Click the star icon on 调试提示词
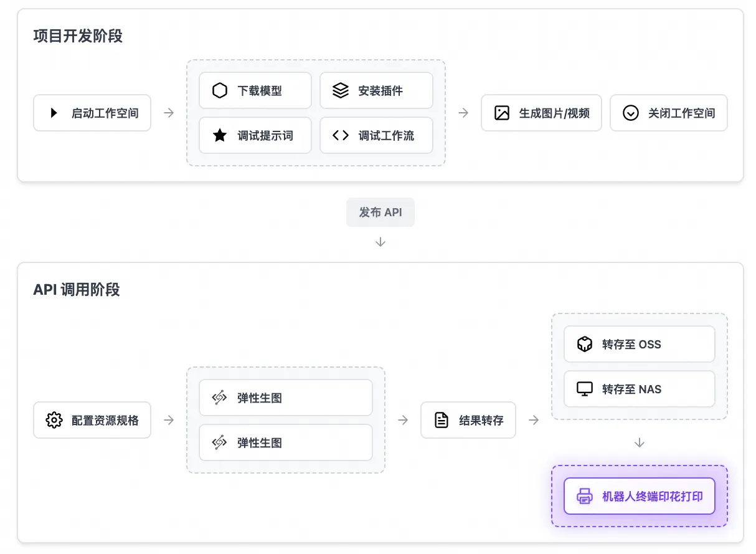The height and width of the screenshot is (554, 756). click(219, 135)
